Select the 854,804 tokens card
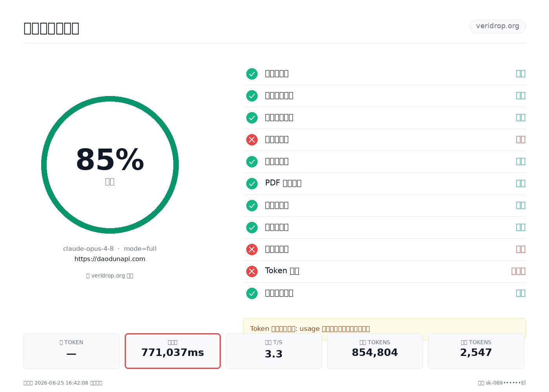 point(375,351)
